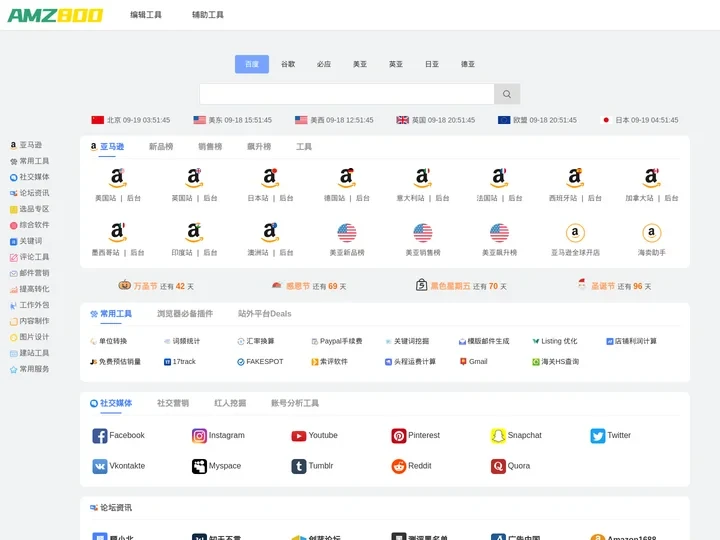Switch to the 红人挖掘 tab
720x540 pixels.
230,403
